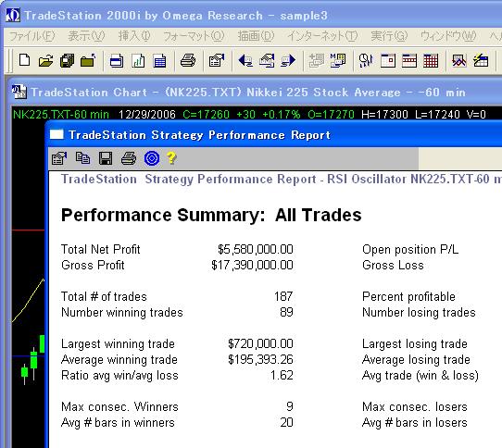Open the フォーマット(O) menu
Viewport: 502px width, 448px height.
coord(194,36)
